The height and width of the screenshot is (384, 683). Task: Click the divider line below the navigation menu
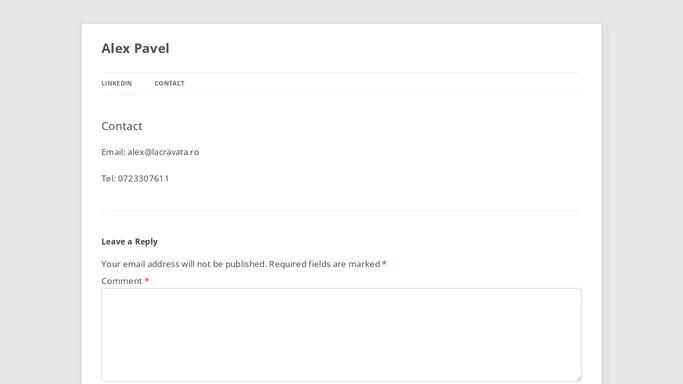[x=341, y=94]
